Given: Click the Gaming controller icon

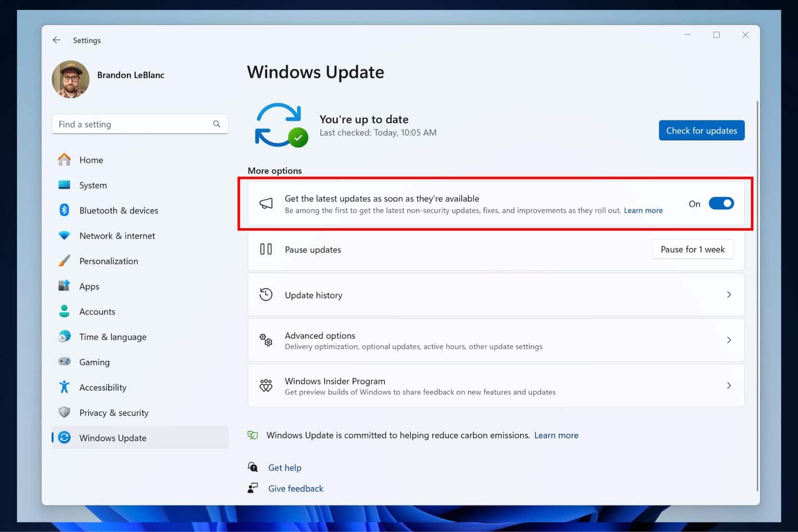Looking at the screenshot, I should pos(64,362).
